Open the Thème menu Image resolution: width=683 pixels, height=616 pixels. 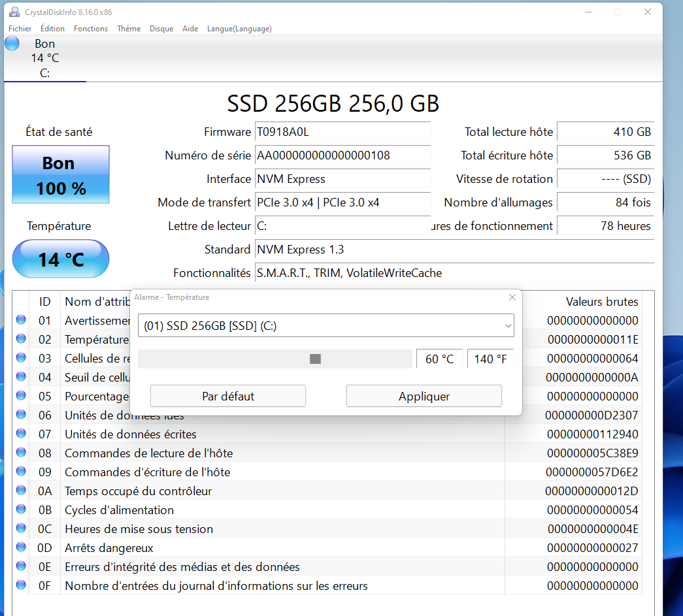click(x=129, y=29)
